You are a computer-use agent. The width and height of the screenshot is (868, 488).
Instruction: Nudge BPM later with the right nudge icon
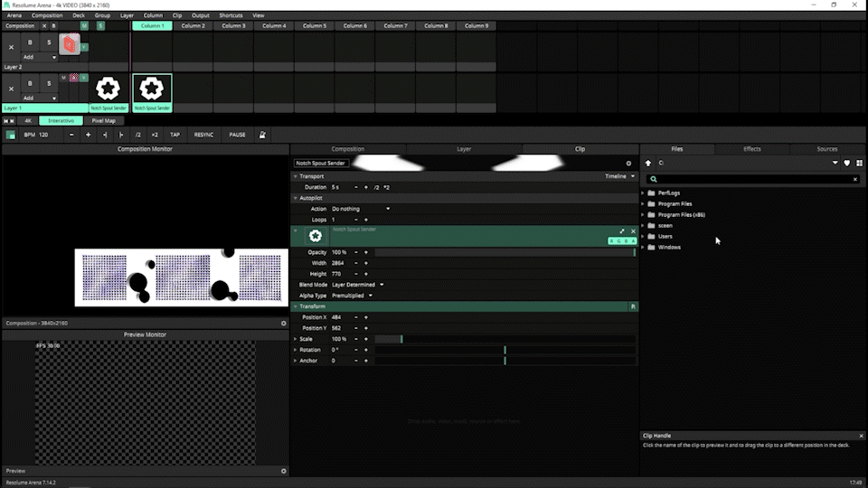[x=121, y=135]
